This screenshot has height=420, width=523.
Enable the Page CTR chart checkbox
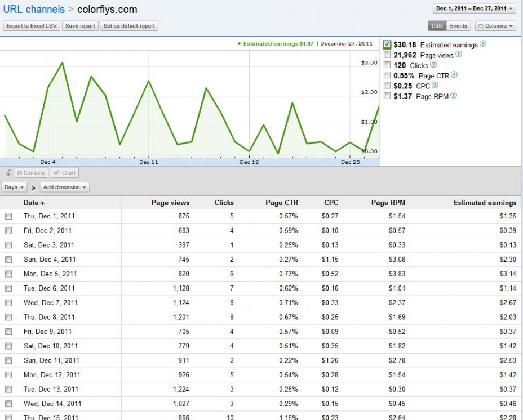(387, 75)
